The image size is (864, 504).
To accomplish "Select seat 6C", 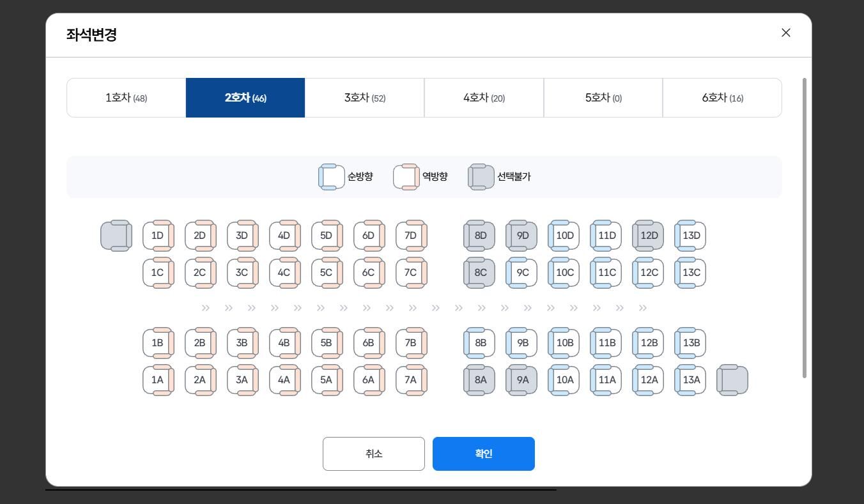I will pos(369,273).
